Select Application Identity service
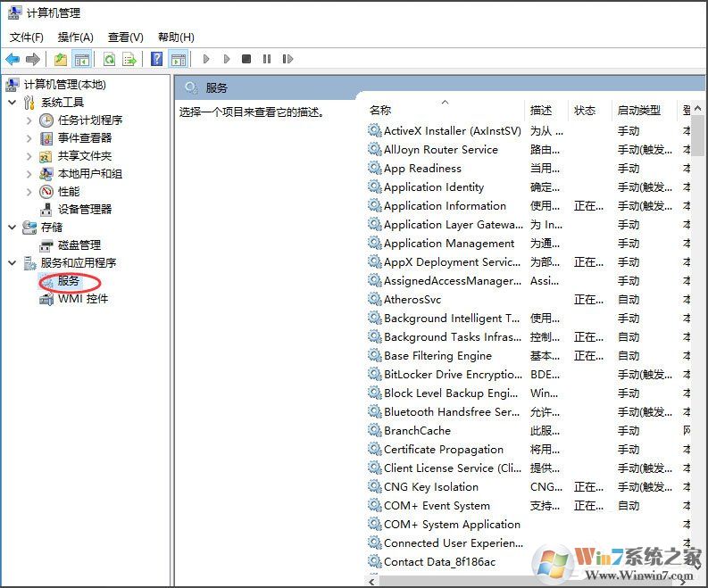 434,187
